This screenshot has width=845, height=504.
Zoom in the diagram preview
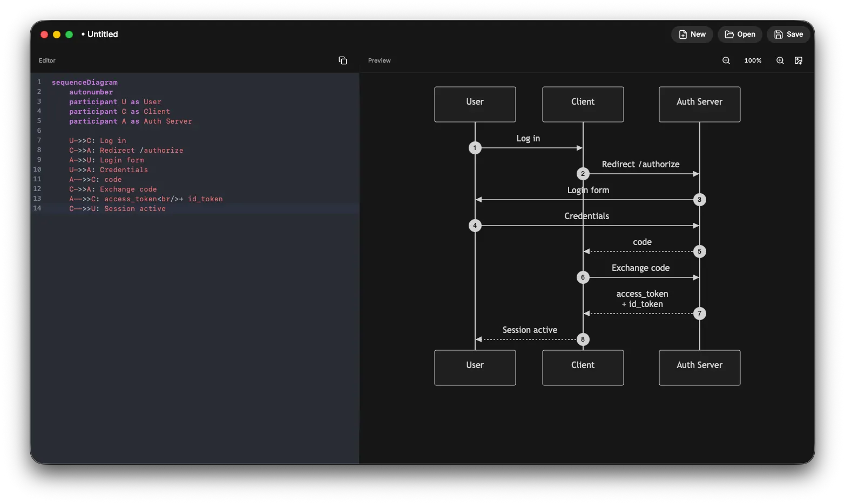tap(780, 60)
